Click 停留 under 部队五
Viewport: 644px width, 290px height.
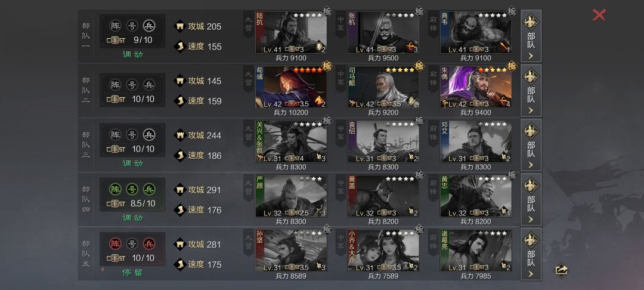pyautogui.click(x=132, y=272)
